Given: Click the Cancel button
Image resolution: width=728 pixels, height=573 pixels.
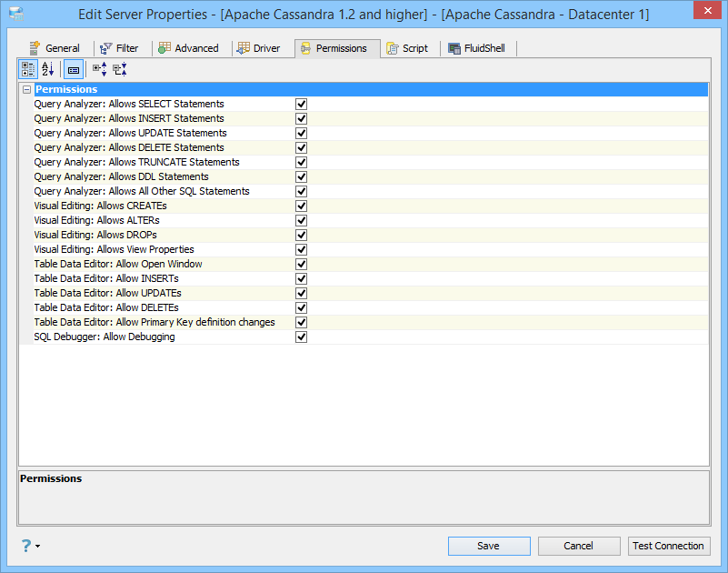Looking at the screenshot, I should click(x=579, y=546).
